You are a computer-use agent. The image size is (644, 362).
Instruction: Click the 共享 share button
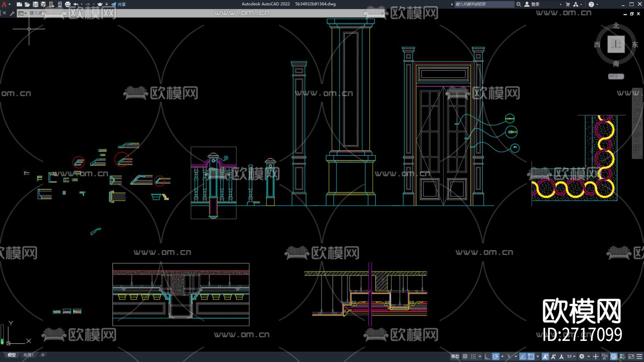tap(119, 4)
